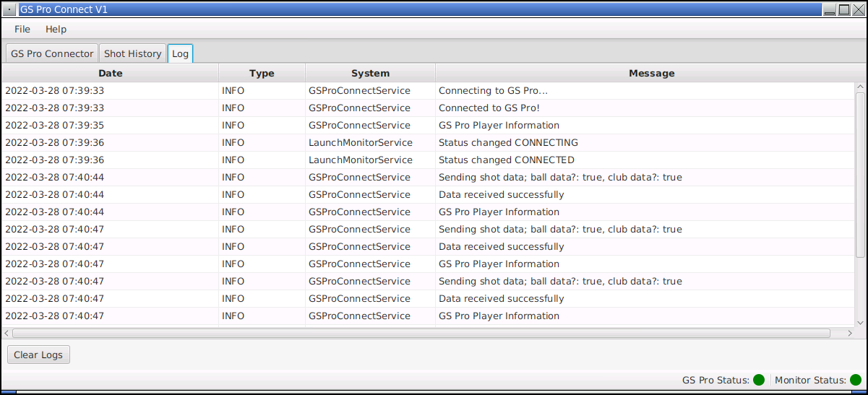Click horizontal scrollbar left arrow
The image size is (868, 395).
[x=7, y=333]
